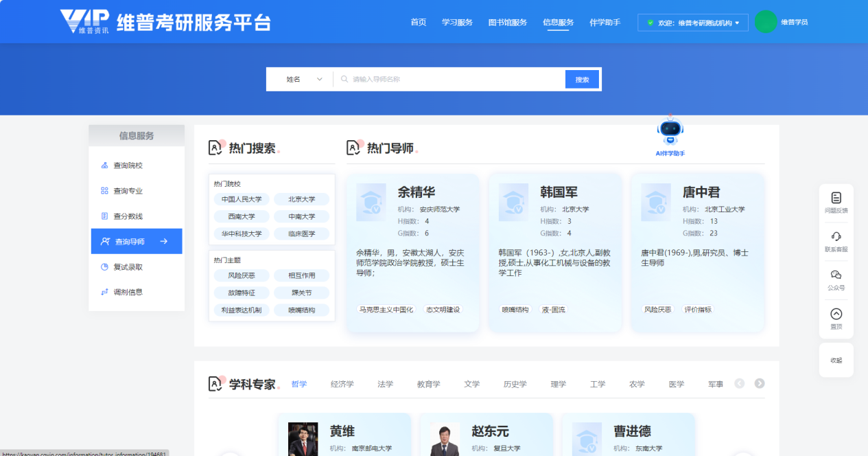
Task: Click previous arrow in 学科专家 tabs
Action: (x=739, y=384)
